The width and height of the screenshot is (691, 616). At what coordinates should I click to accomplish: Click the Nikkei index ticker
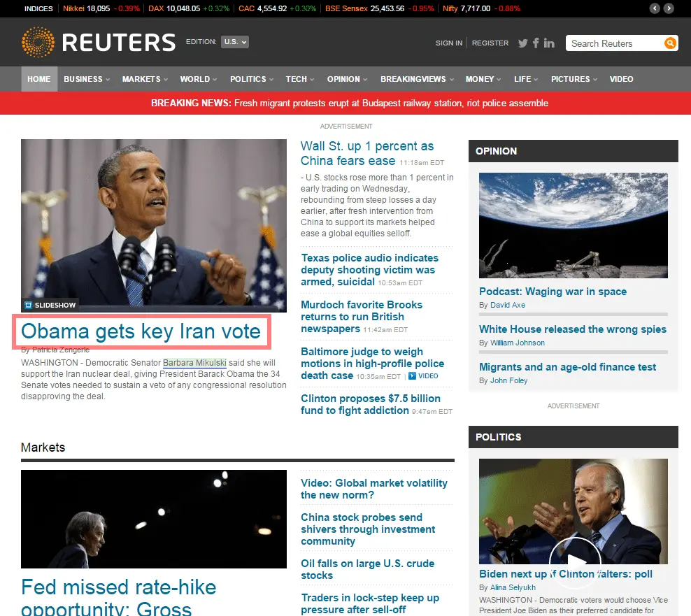[101, 8]
